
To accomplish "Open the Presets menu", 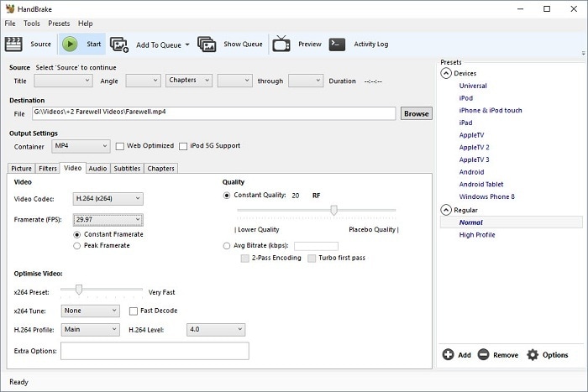I will coord(59,24).
